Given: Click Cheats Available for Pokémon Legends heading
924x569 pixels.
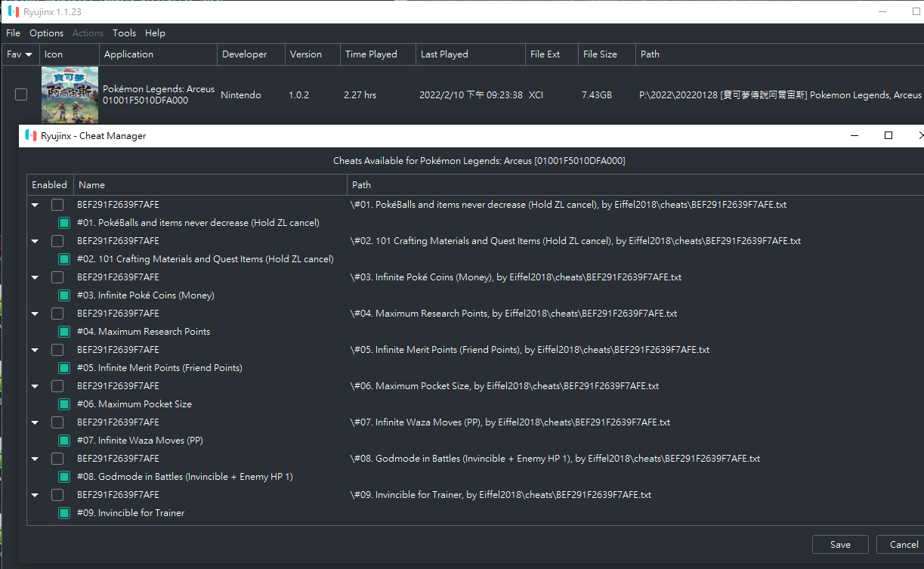Looking at the screenshot, I should point(479,161).
